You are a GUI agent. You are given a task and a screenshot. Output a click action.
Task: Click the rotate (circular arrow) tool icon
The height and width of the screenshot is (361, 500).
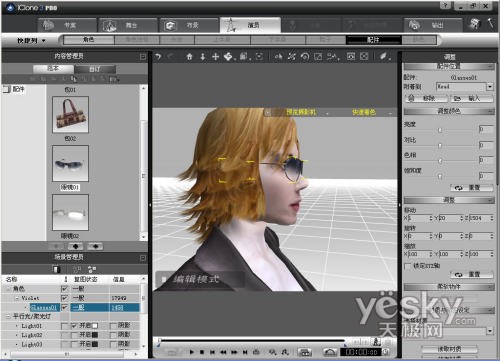point(305,57)
